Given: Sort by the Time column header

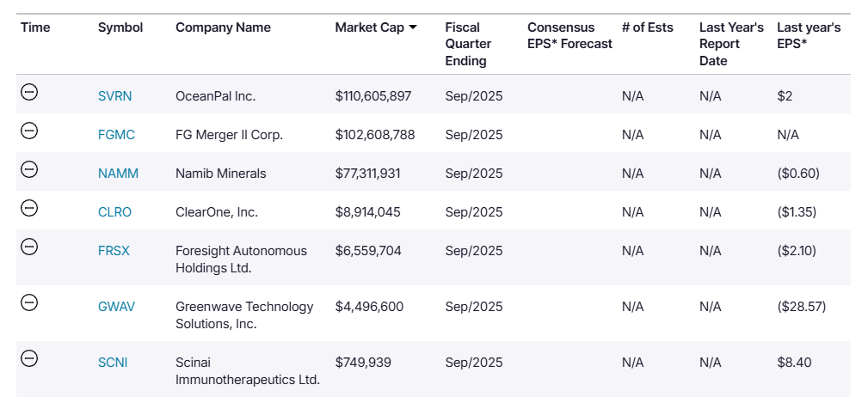Looking at the screenshot, I should 35,27.
